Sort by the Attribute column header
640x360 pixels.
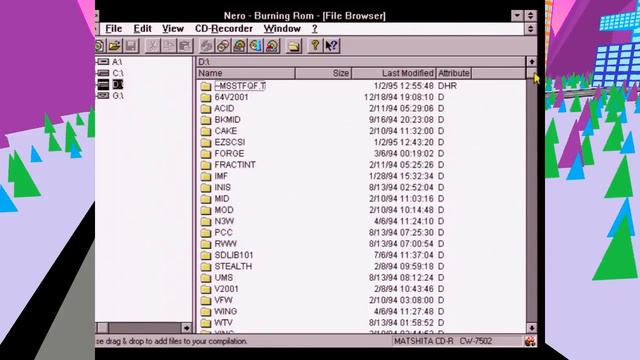(x=453, y=73)
